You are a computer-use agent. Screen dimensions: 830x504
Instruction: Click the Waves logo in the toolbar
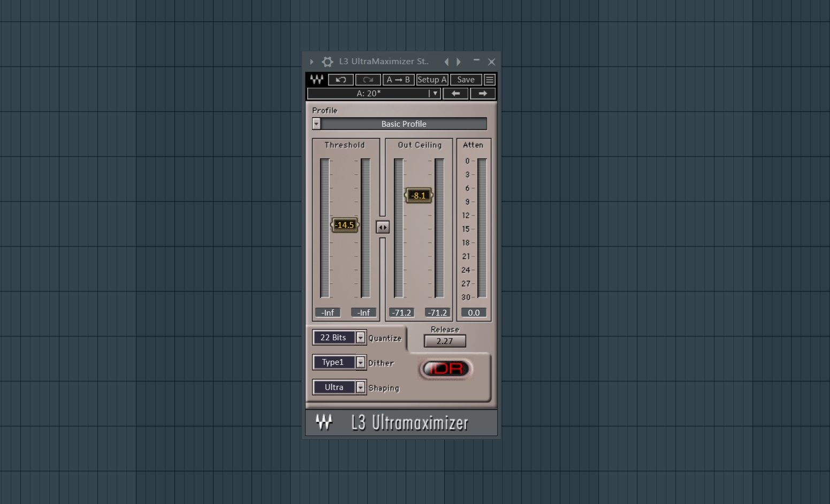coord(316,80)
